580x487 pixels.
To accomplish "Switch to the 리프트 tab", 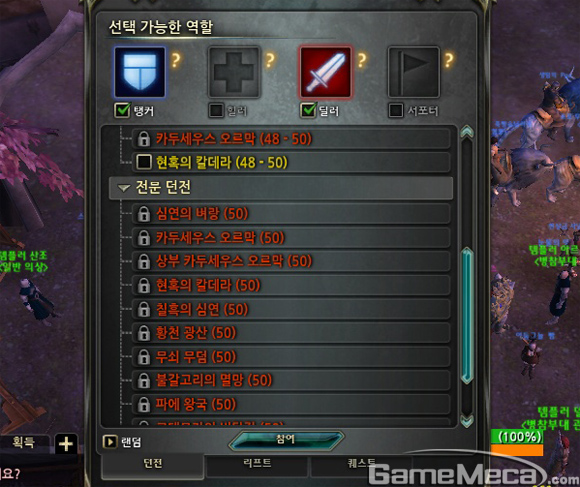I will [x=257, y=465].
